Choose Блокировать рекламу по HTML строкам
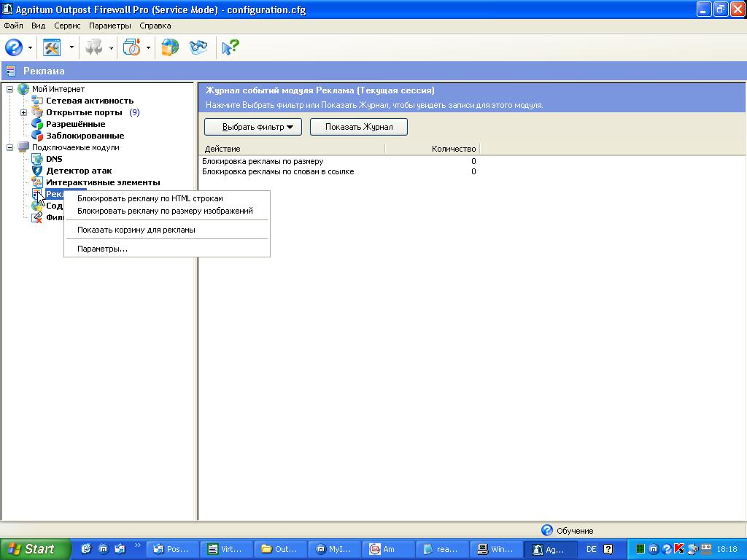This screenshot has width=747, height=560. click(167, 198)
